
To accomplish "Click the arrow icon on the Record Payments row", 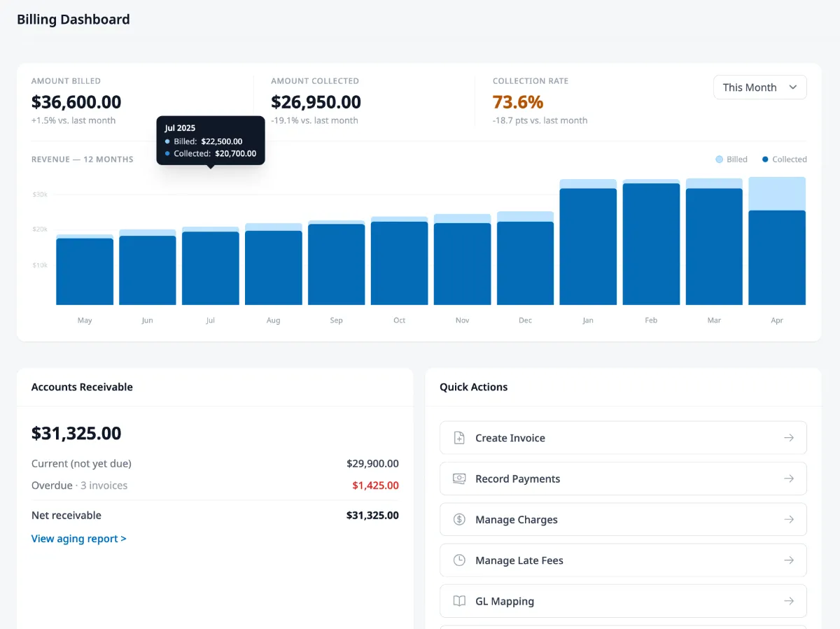I will (789, 479).
